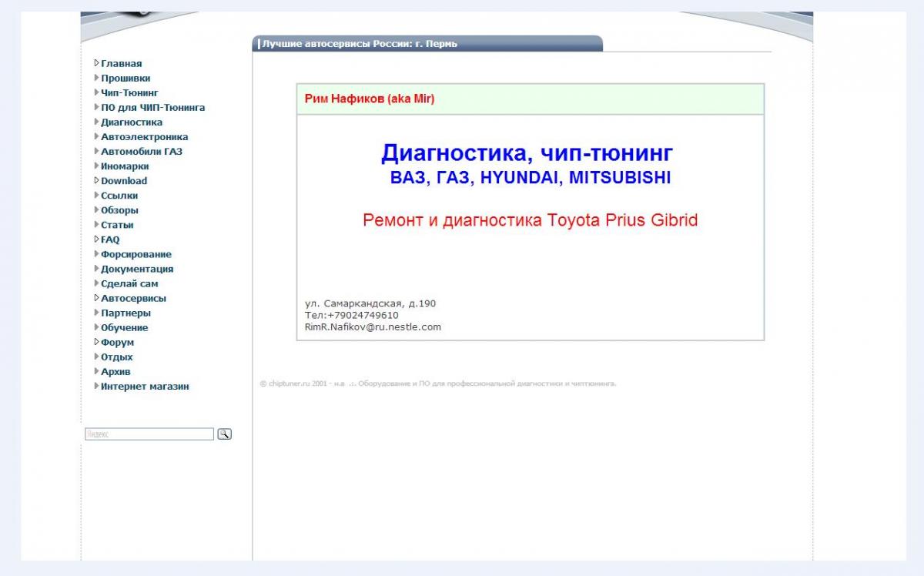924x576 pixels.
Task: Click the Ремонт и диагностика Toyota Prius text
Action: click(x=530, y=220)
